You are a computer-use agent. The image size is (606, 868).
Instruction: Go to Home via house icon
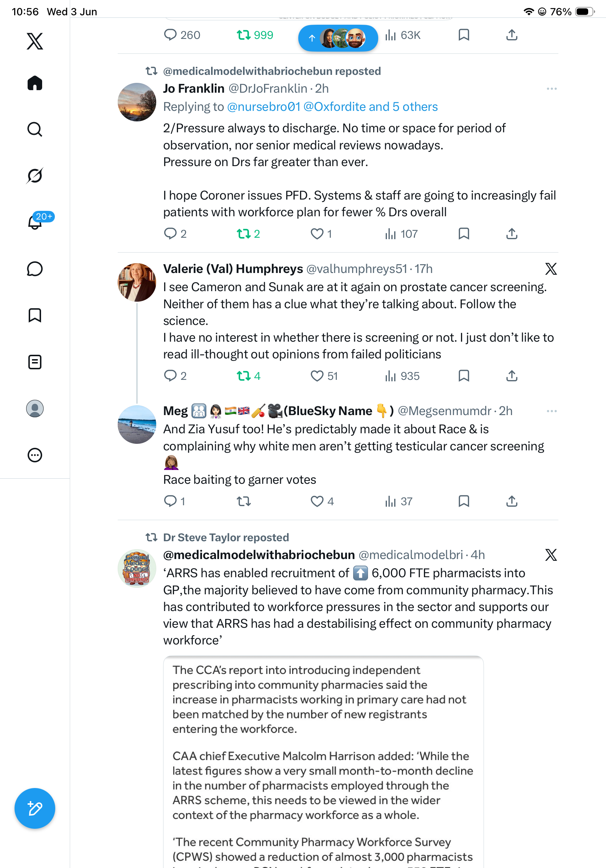35,83
